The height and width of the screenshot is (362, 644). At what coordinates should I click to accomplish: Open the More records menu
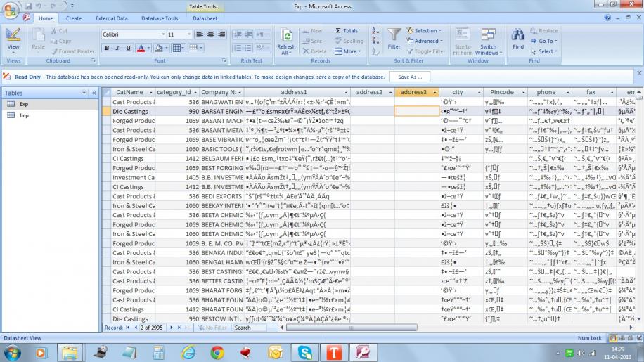coord(348,51)
